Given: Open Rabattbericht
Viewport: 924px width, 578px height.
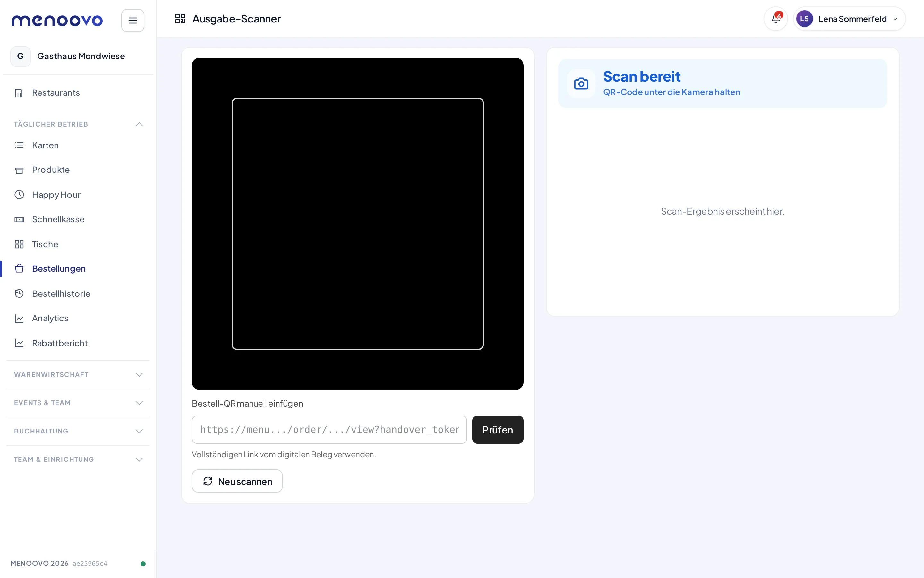Looking at the screenshot, I should click(78, 343).
